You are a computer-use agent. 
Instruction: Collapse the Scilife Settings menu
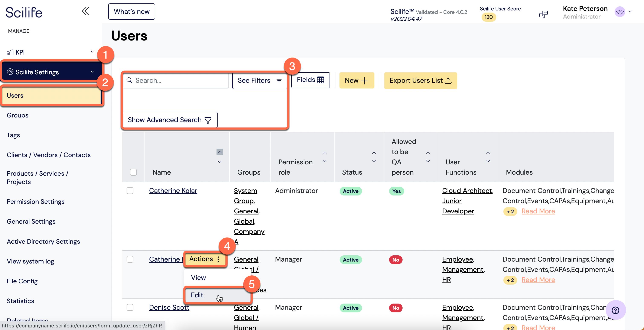[x=92, y=72]
